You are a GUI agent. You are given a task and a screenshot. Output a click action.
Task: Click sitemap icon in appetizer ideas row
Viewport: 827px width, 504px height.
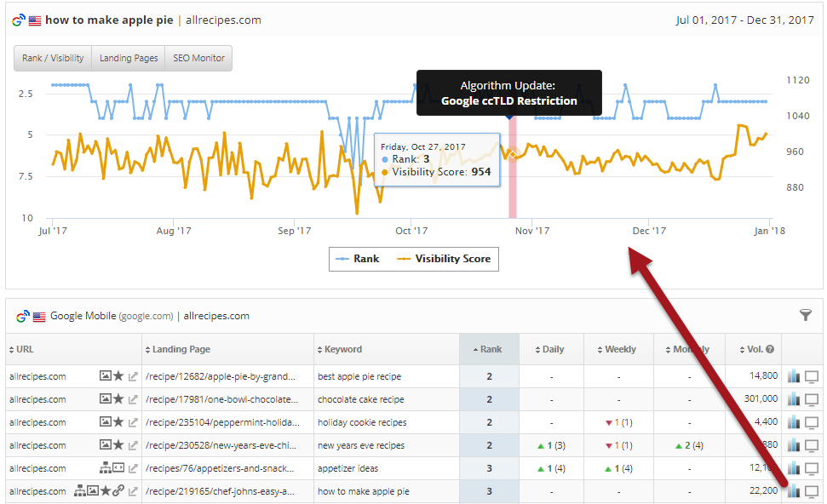point(105,468)
